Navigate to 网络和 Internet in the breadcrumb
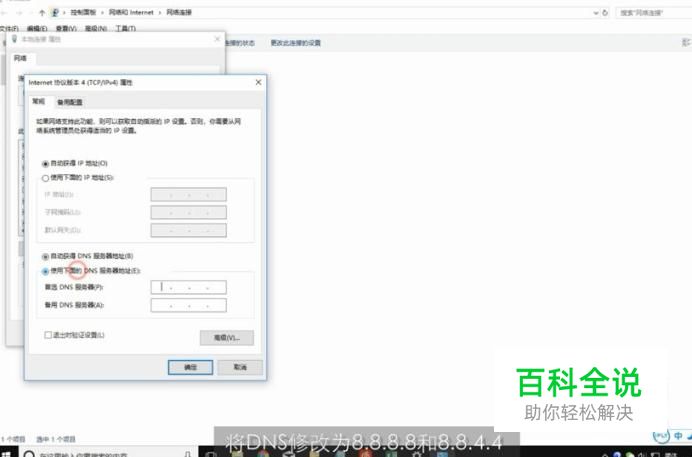Image resolution: width=692 pixels, height=457 pixels. click(x=131, y=13)
